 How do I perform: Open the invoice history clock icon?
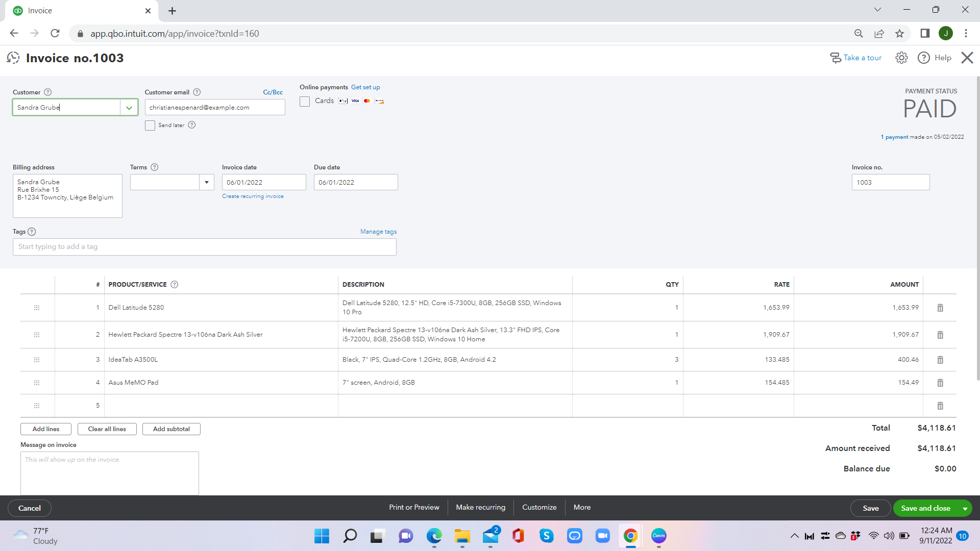point(13,58)
